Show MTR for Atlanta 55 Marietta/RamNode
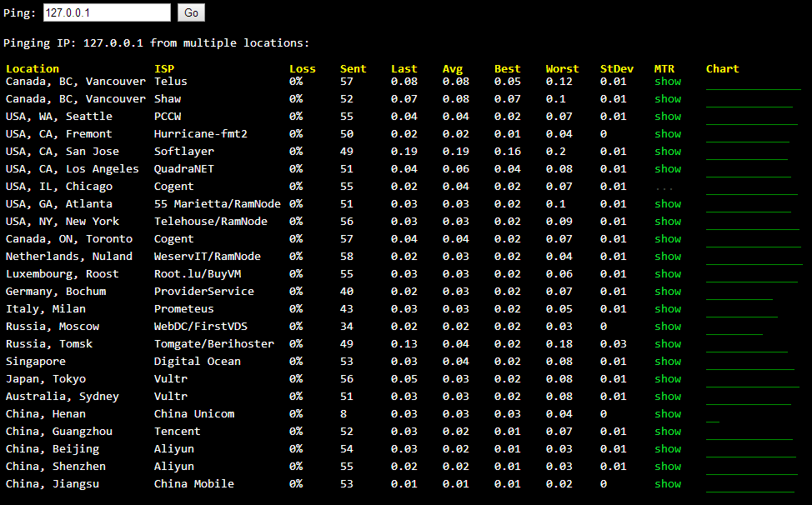The height and width of the screenshot is (505, 812). [x=668, y=204]
